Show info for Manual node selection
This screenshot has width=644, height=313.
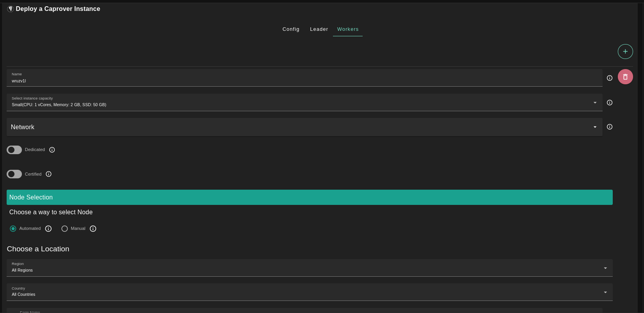coord(93,229)
